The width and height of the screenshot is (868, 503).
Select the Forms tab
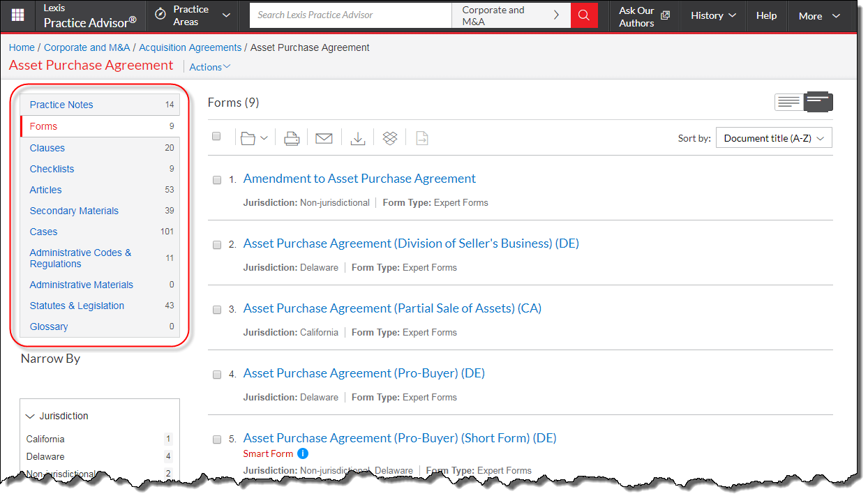pyautogui.click(x=100, y=126)
